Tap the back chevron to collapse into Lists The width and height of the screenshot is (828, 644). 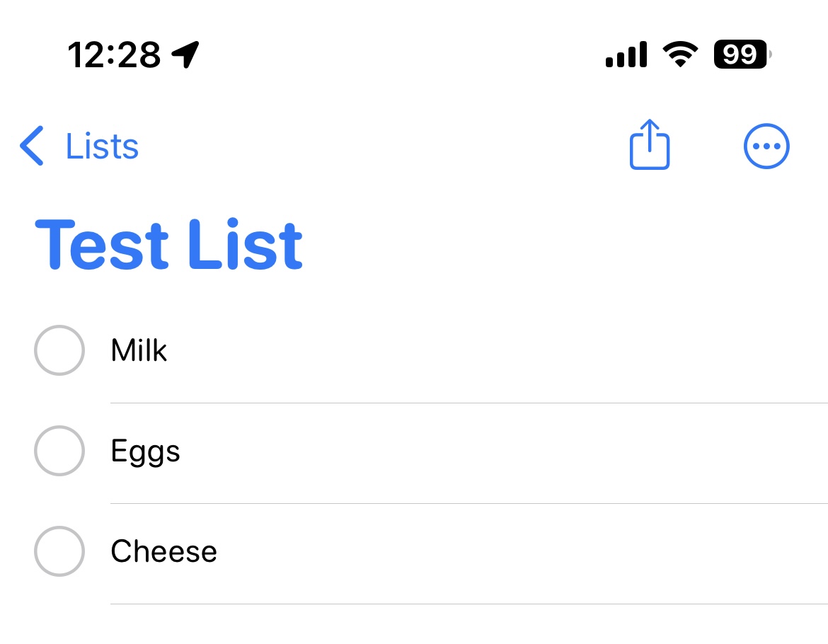(x=31, y=146)
